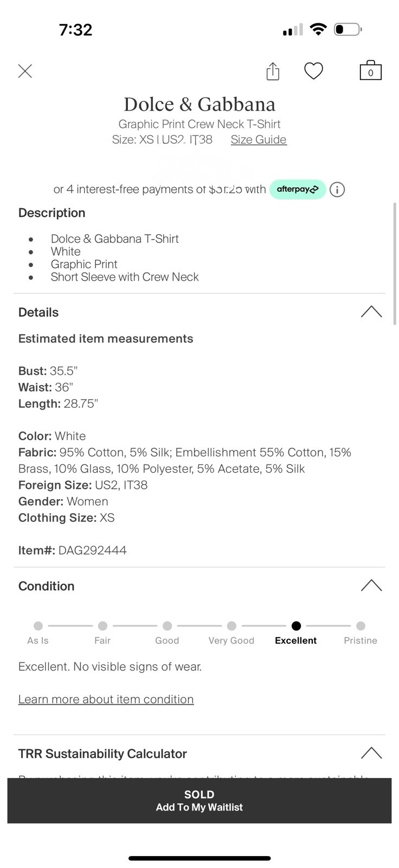
Task: Collapse the Details section
Action: [371, 312]
